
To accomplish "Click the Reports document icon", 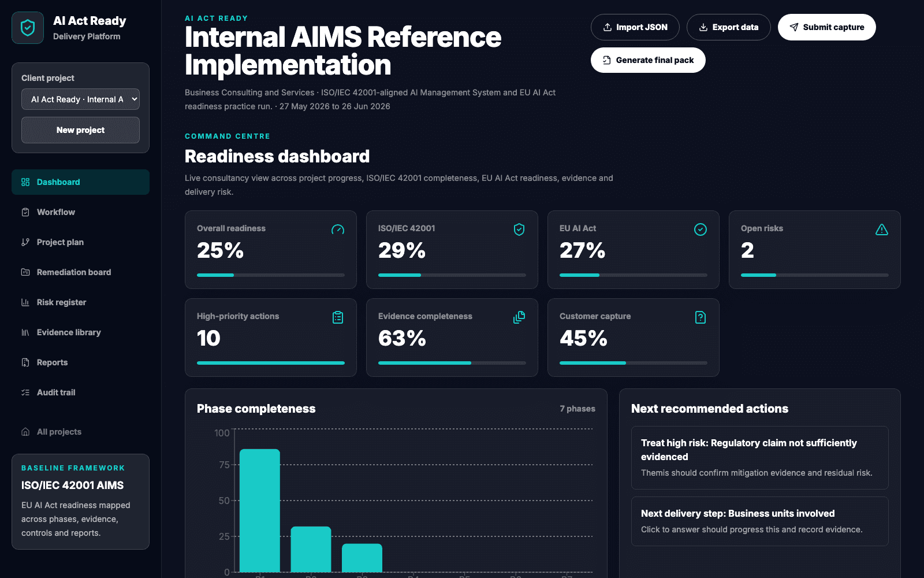I will tap(25, 362).
